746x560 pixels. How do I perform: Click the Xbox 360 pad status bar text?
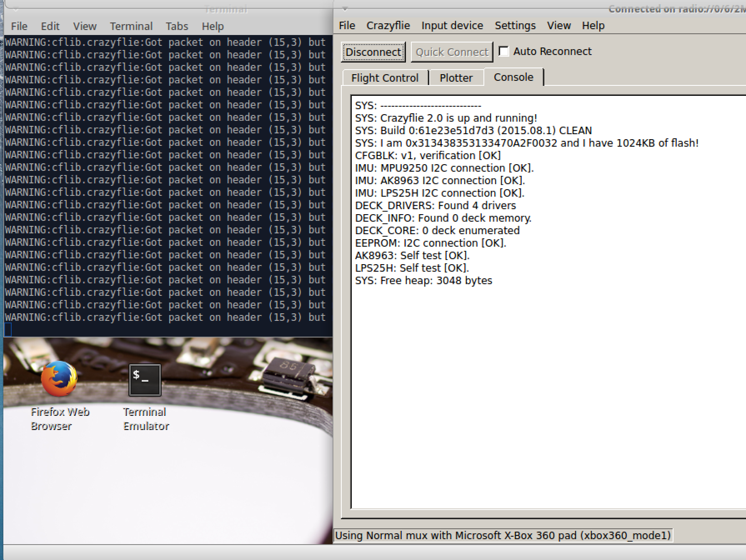click(503, 535)
